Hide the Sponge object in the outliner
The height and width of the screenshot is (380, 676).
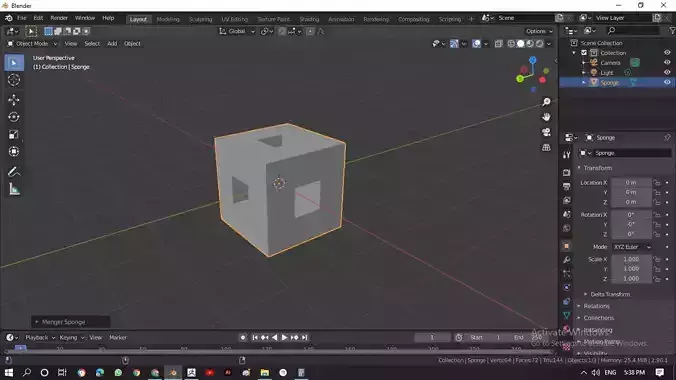667,82
